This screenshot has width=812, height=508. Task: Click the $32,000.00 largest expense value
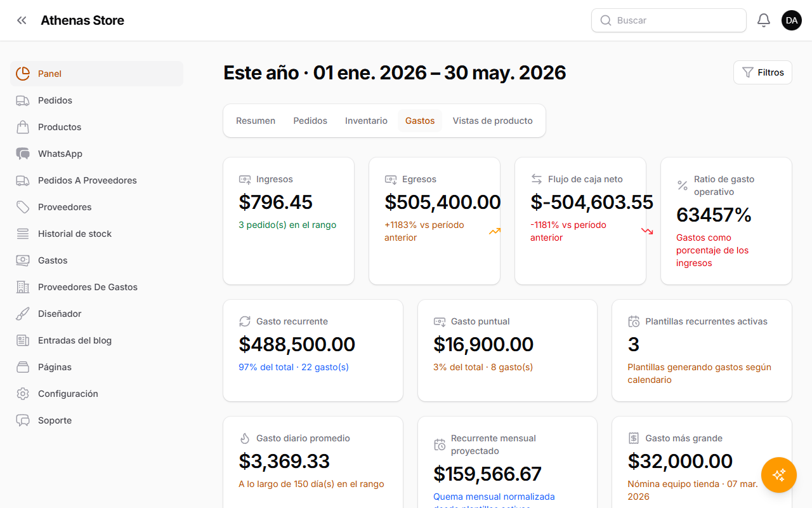680,461
